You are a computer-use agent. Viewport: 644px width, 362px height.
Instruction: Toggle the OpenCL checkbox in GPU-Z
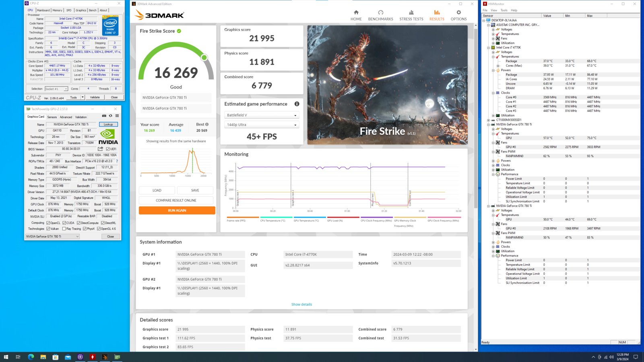[x=48, y=223]
